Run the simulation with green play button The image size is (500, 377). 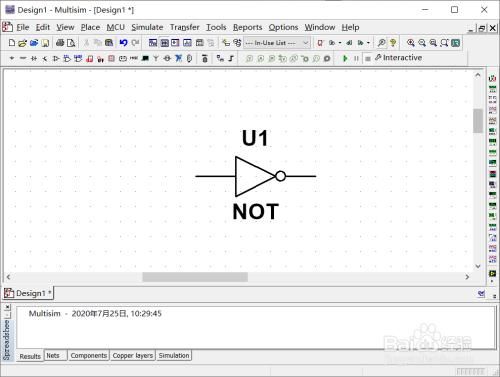tap(345, 58)
